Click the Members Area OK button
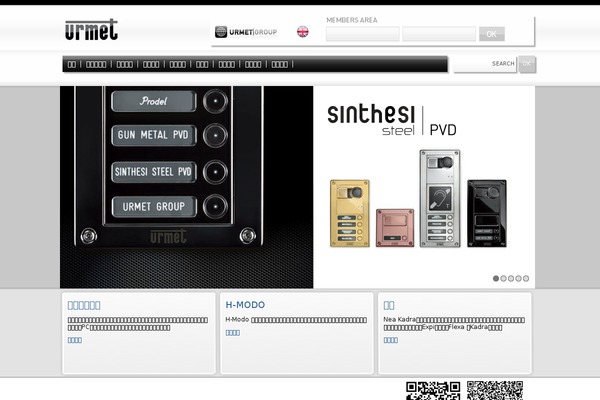The height and width of the screenshot is (400, 600). pos(492,34)
